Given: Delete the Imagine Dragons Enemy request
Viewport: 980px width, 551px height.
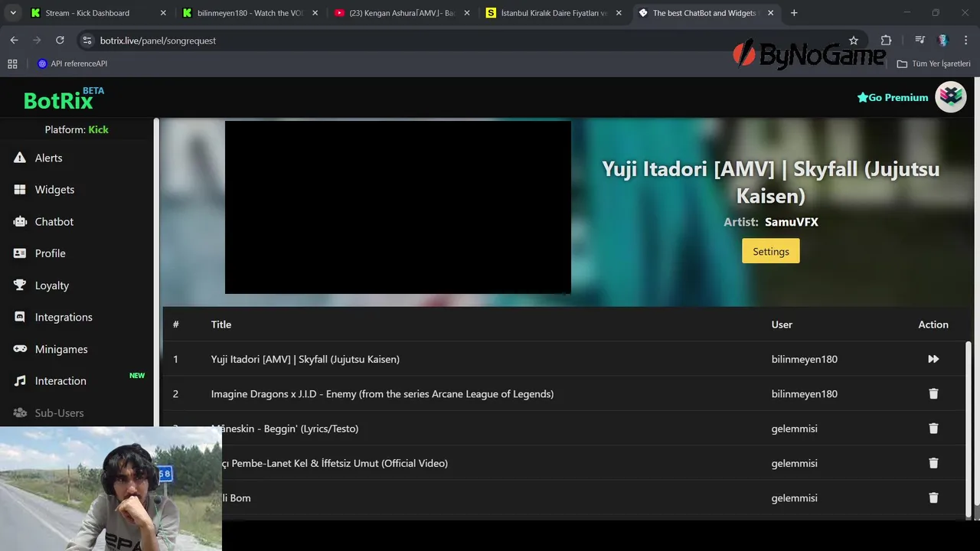Looking at the screenshot, I should click(x=933, y=393).
